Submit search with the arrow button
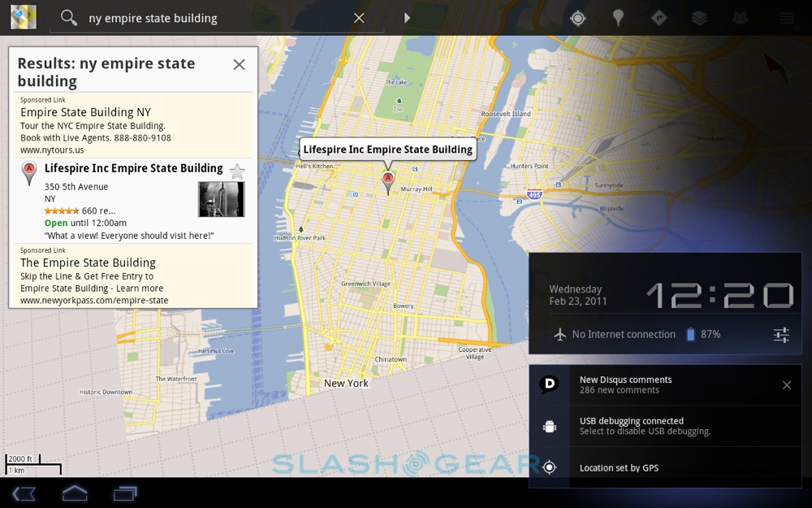 click(x=407, y=18)
